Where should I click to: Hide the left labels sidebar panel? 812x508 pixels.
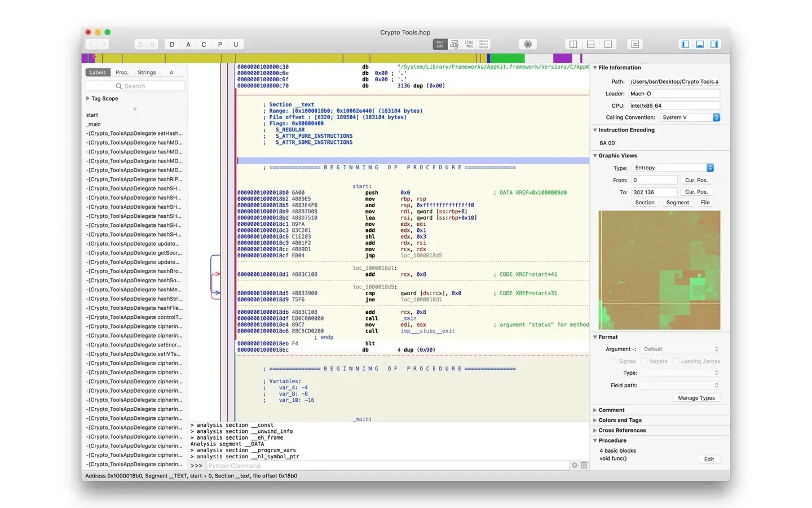pyautogui.click(x=685, y=44)
